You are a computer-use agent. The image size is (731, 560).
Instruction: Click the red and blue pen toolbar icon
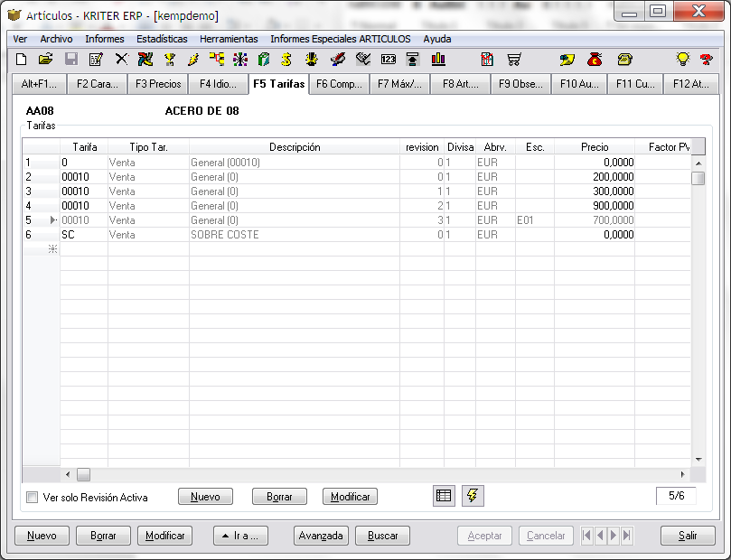tap(338, 60)
